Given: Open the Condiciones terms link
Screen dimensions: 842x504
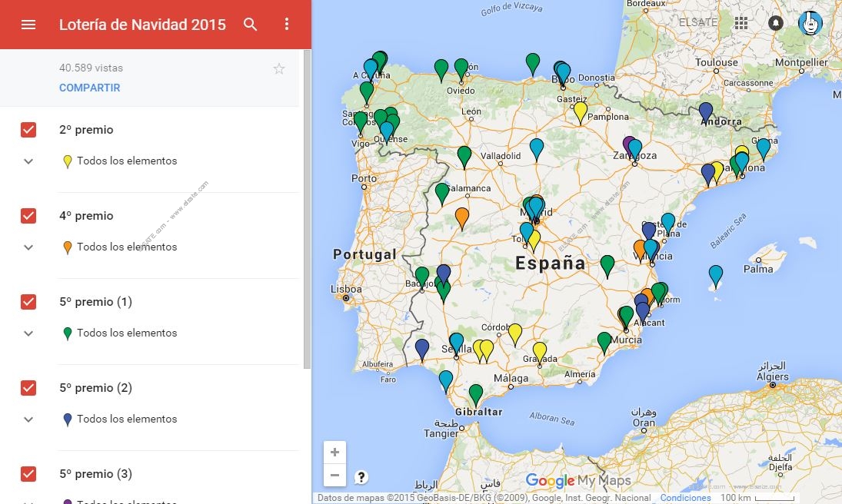Looking at the screenshot, I should [x=685, y=498].
